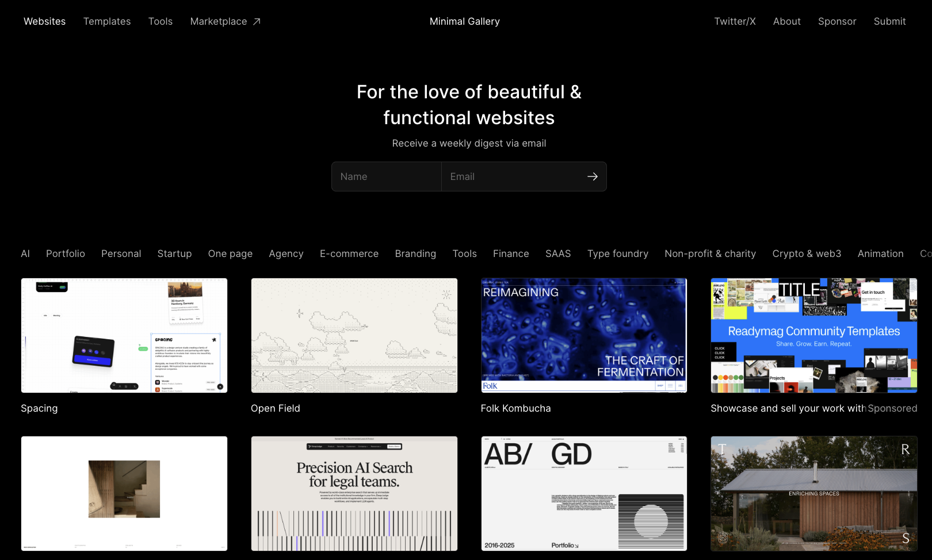Viewport: 932px width, 560px height.
Task: Filter websites by AI category
Action: (x=25, y=254)
